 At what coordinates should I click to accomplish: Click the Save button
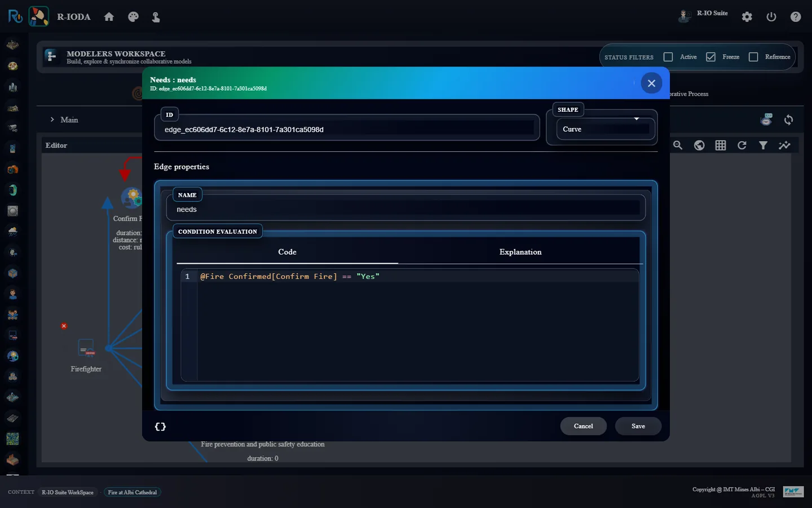(x=638, y=426)
